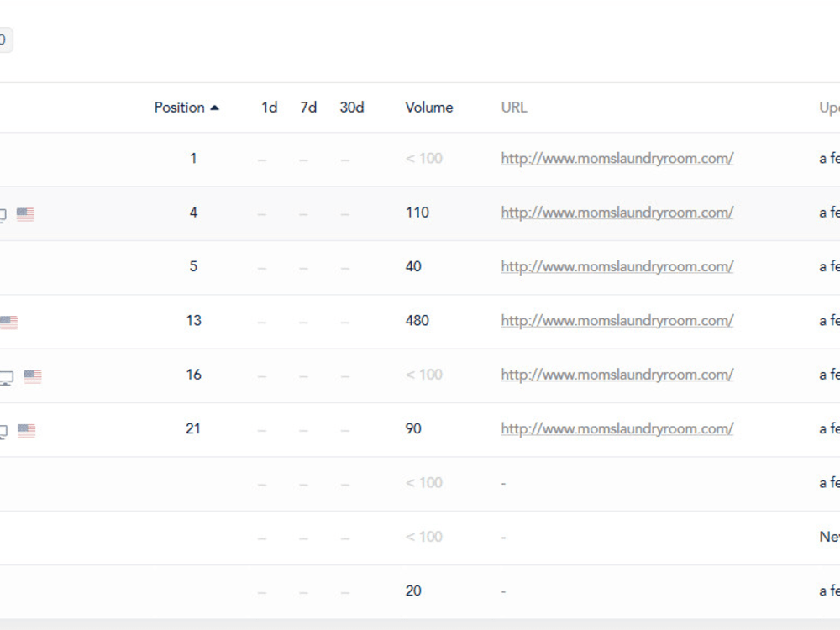Click the Position ascending sort arrow
The image size is (840, 630).
tap(215, 108)
